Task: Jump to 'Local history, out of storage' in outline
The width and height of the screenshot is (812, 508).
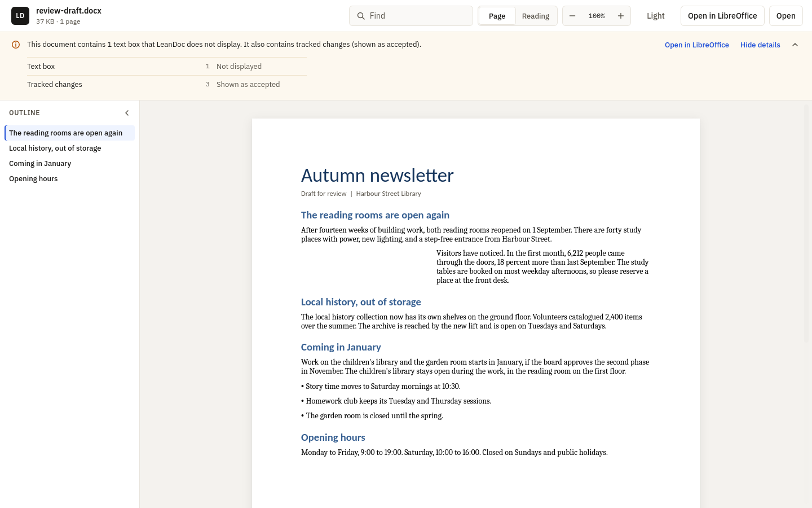Action: (69, 148)
